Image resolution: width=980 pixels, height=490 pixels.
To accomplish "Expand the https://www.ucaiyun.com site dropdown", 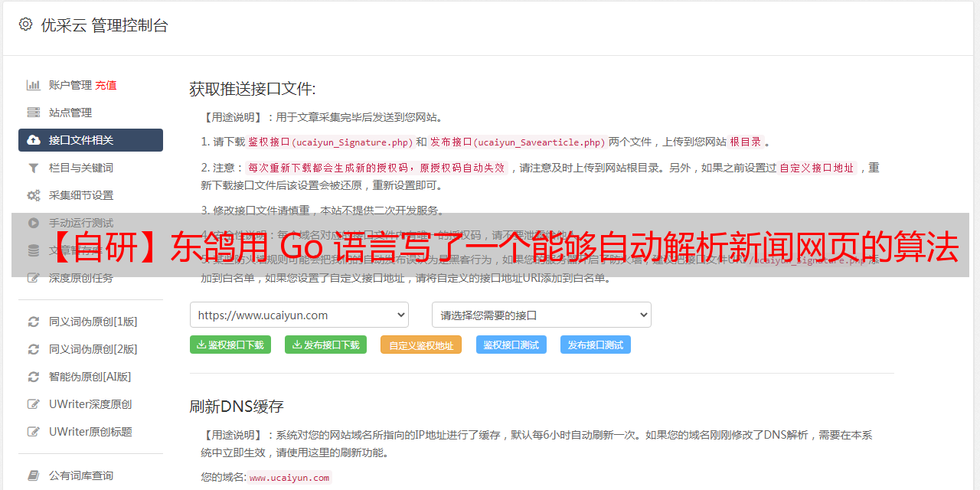I will 299,315.
